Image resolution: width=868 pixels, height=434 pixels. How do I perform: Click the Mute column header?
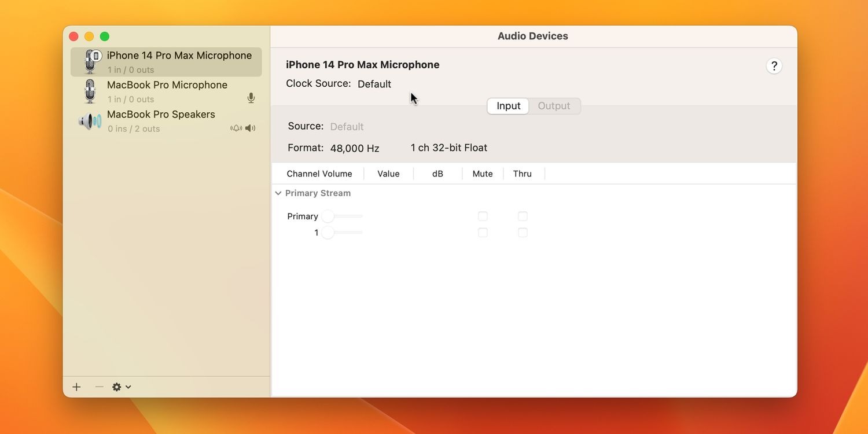[483, 174]
